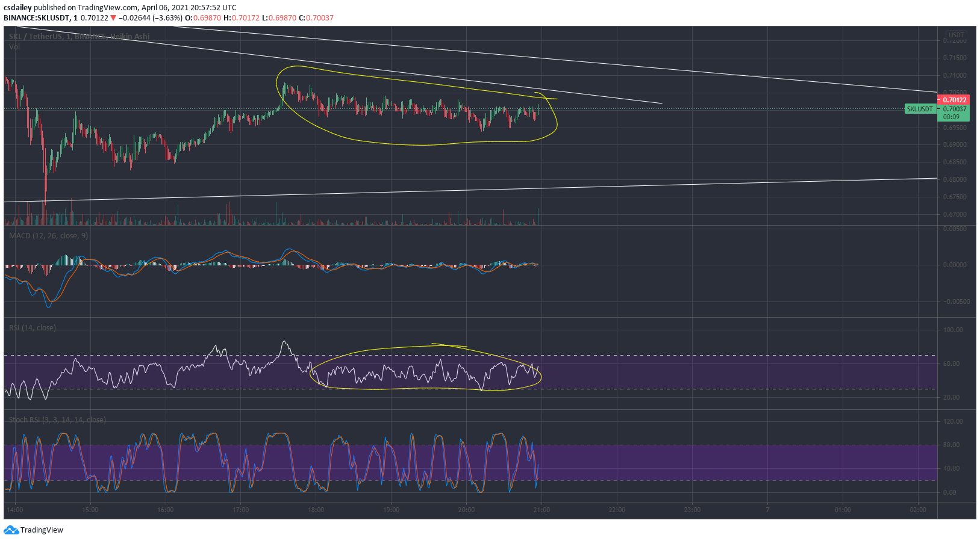Screen dimensions: 980x541
Task: Select the Stoch RSI (3, 3, 14, 14, close) legend
Action: point(57,420)
